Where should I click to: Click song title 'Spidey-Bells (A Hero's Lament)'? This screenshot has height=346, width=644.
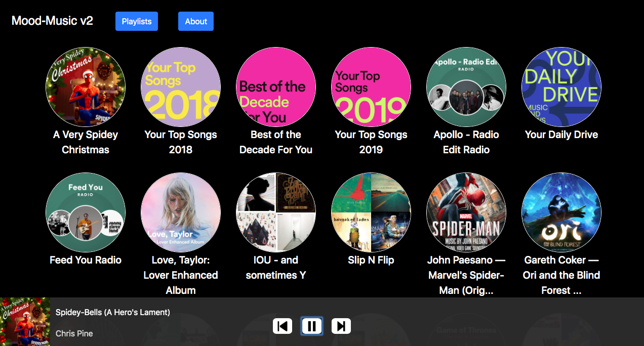[113, 312]
